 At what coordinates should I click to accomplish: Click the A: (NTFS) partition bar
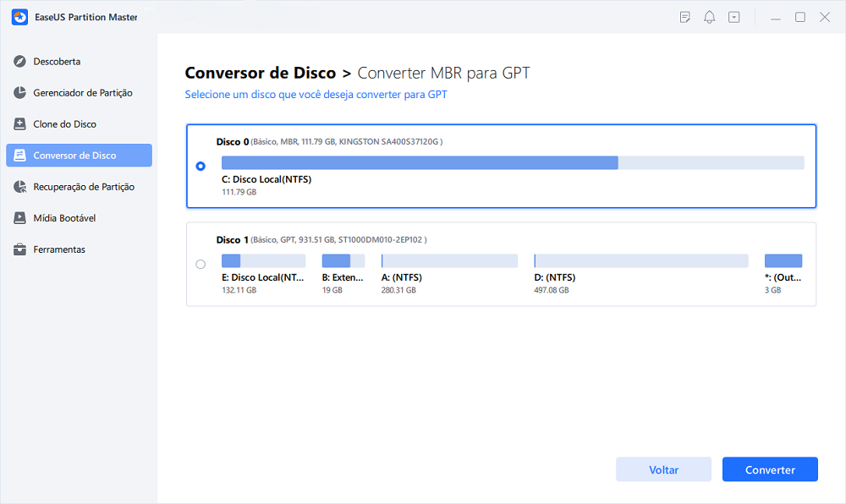point(449,261)
